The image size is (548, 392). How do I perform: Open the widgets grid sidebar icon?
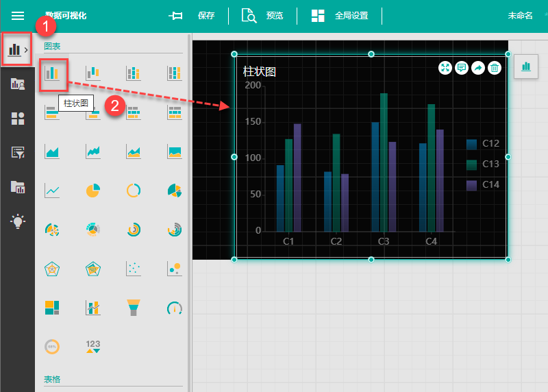point(18,118)
